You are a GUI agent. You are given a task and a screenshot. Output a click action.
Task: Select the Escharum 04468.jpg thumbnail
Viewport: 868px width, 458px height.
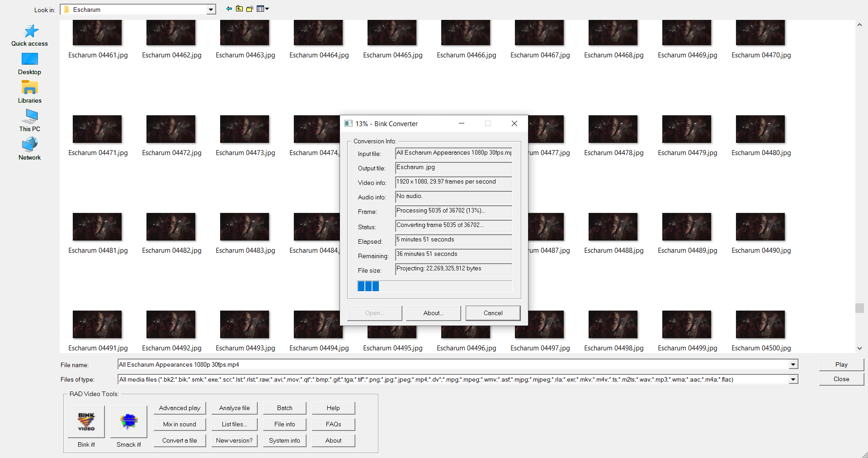click(x=613, y=33)
